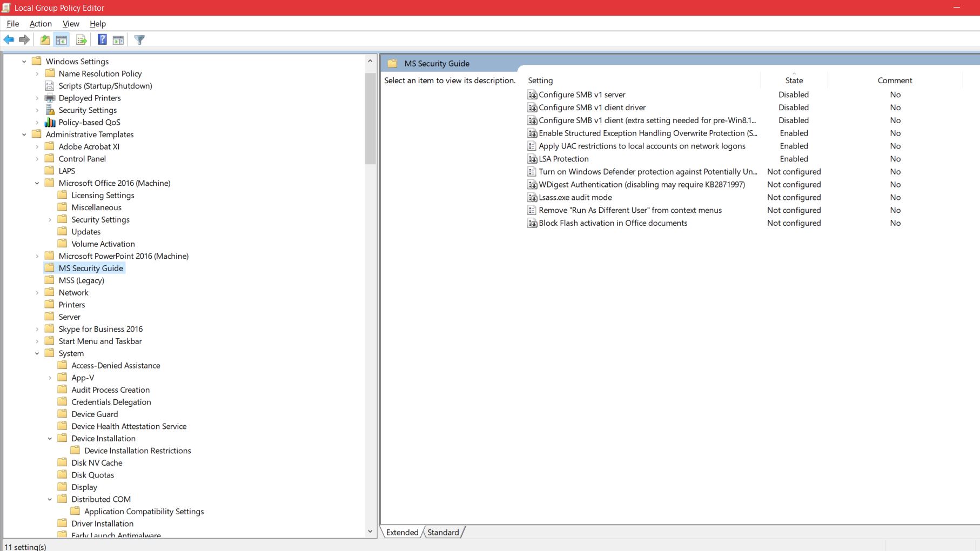The width and height of the screenshot is (980, 551).
Task: Go up one level using toolbar folder icon
Action: click(45, 39)
